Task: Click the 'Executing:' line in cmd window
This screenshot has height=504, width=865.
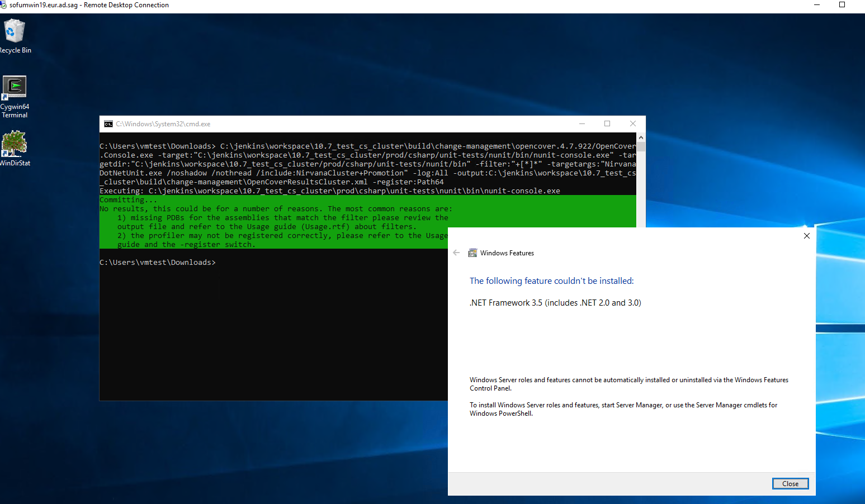Action: click(330, 191)
